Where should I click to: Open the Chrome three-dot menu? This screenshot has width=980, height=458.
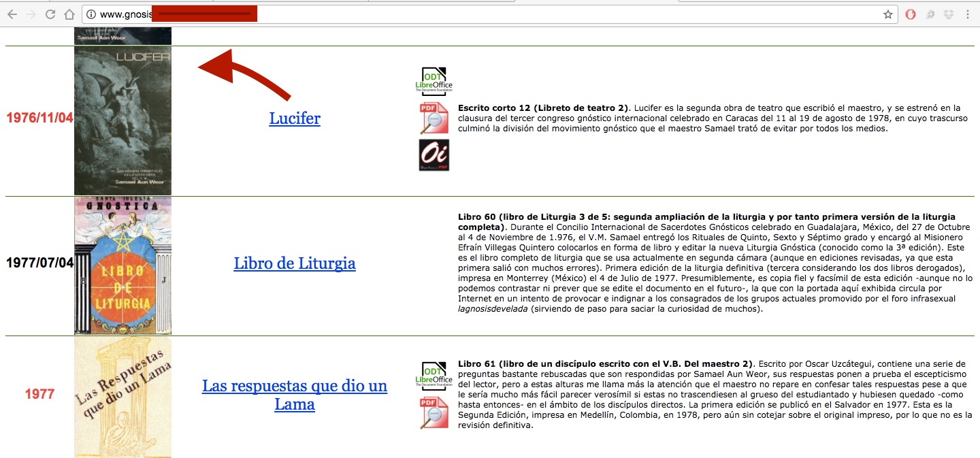pyautogui.click(x=967, y=14)
